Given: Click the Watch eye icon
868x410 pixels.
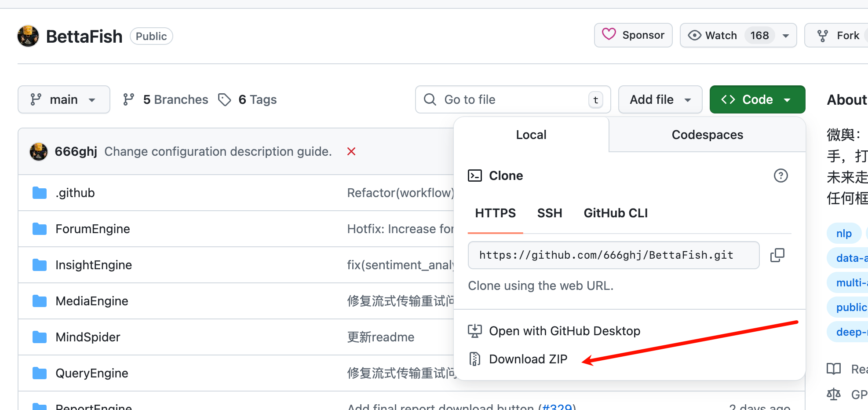Looking at the screenshot, I should point(694,35).
